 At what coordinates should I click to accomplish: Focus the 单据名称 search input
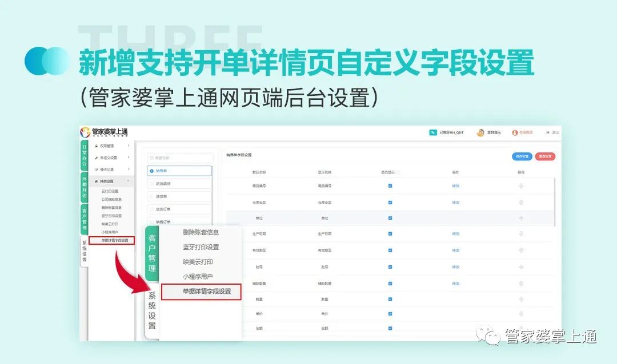180,158
